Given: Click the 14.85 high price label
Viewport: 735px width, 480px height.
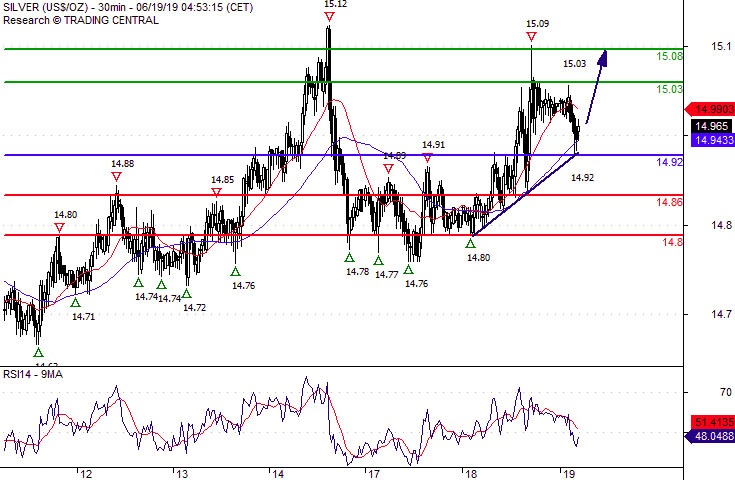Looking at the screenshot, I should (x=223, y=180).
